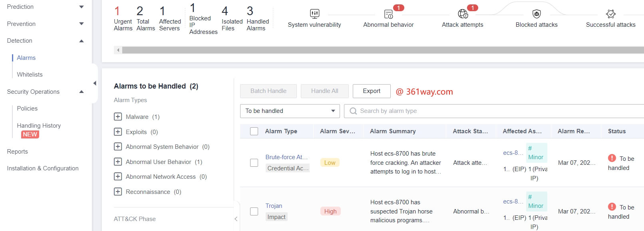Screen dimensions: 644x231
Task: Check the Brute-force alarm row checkbox
Action: 254,163
